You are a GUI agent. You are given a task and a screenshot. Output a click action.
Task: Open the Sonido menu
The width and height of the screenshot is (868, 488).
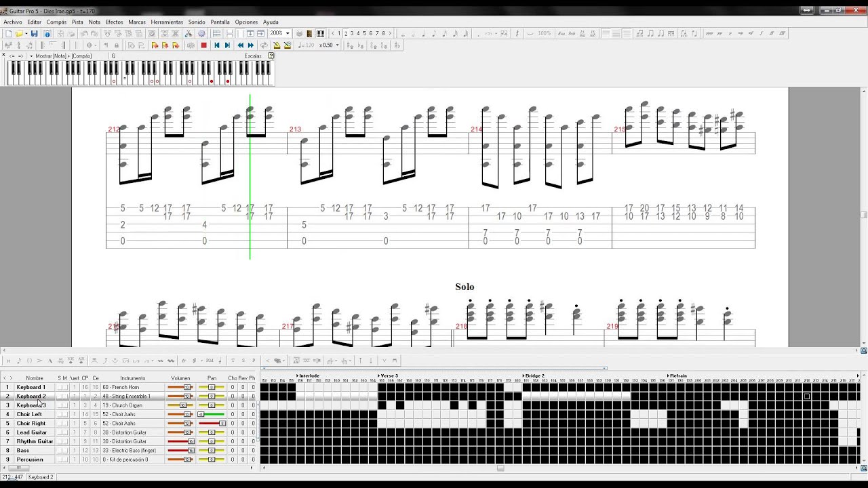(197, 22)
